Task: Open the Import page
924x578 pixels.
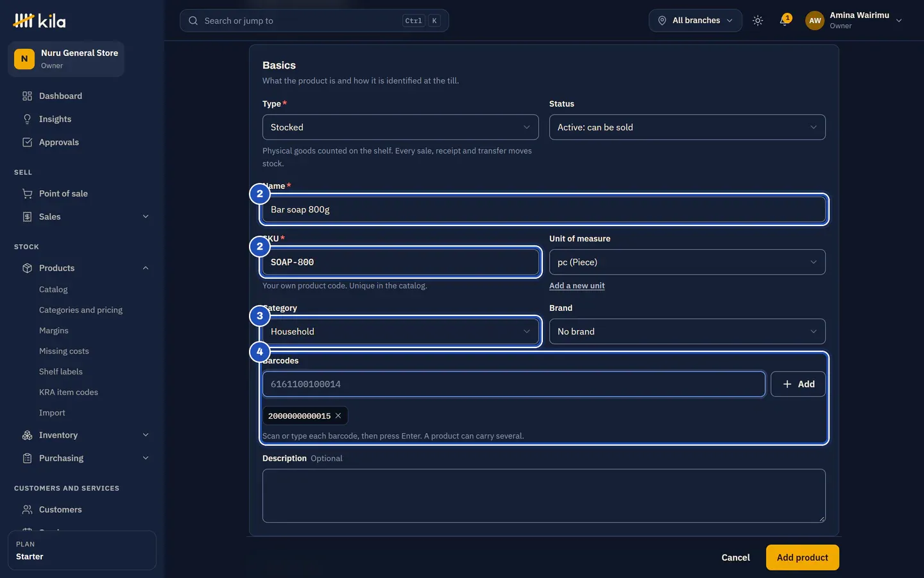Action: 52,413
